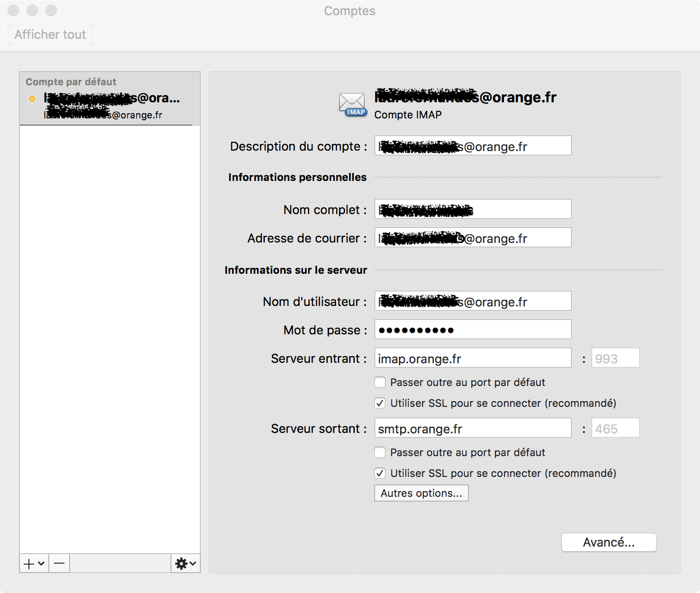The width and height of the screenshot is (700, 593).
Task: Click the IMAP envelope account icon
Action: 353,105
